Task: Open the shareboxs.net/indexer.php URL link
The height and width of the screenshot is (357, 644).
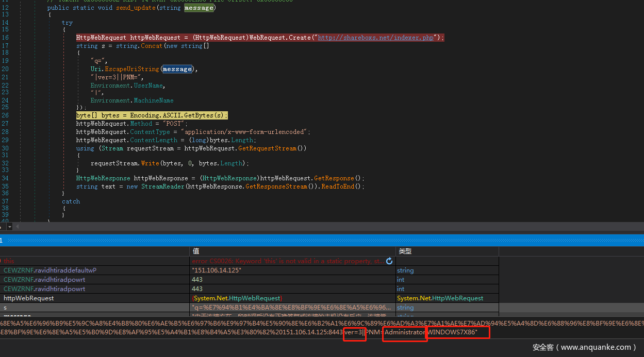Action: [376, 38]
